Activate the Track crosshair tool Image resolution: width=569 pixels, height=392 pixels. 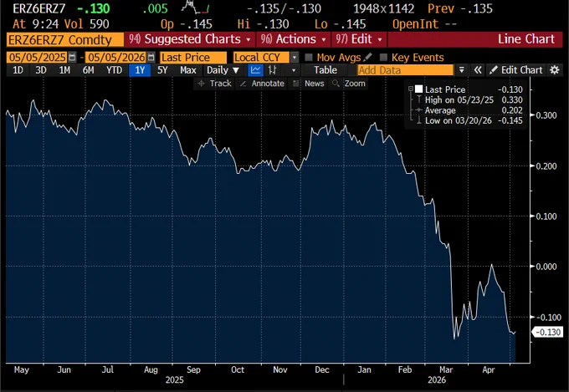(214, 84)
